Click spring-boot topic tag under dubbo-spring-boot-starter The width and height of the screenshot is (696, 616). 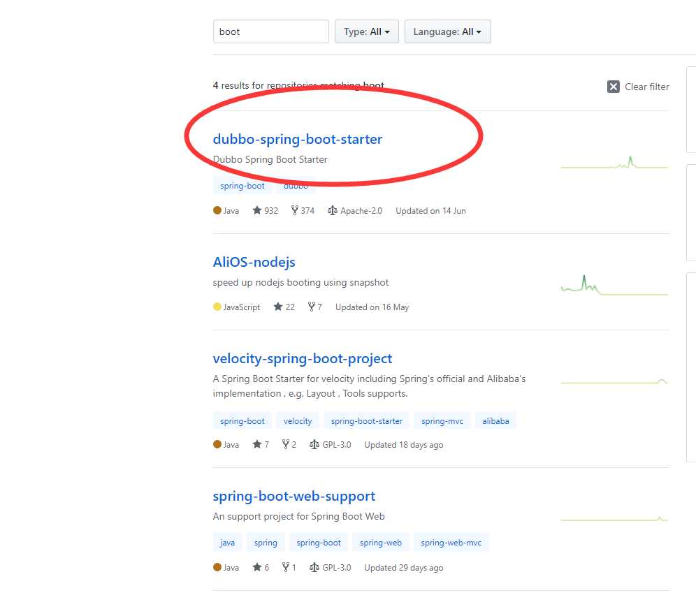tap(242, 186)
